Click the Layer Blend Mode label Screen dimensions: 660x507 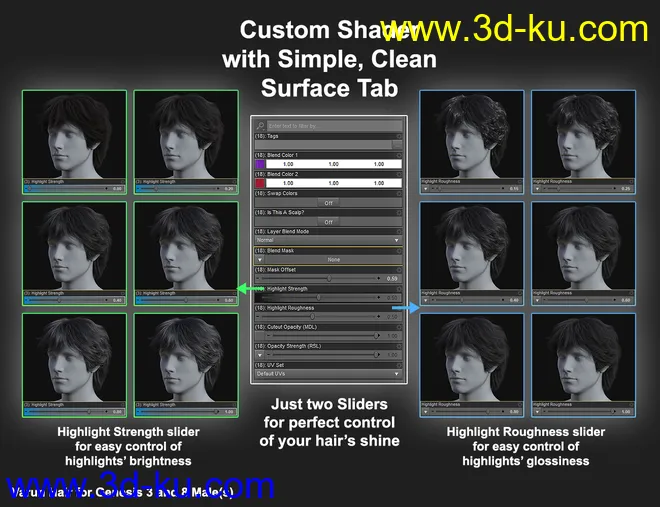coord(282,231)
